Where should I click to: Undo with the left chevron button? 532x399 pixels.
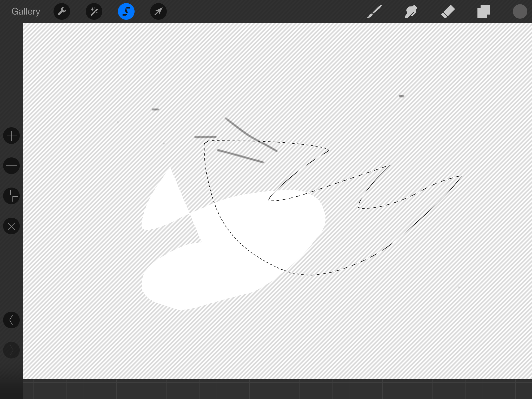11,320
